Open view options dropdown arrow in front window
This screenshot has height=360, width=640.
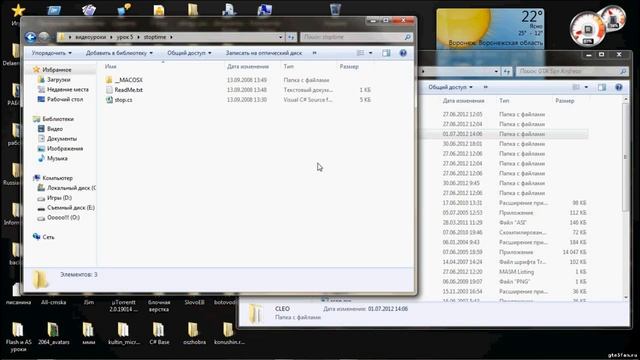click(371, 53)
